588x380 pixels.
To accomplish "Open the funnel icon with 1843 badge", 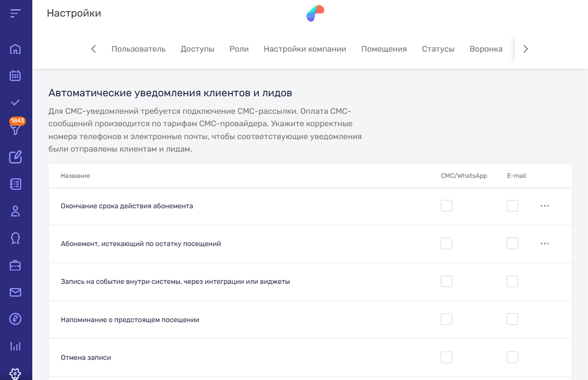I will click(15, 129).
